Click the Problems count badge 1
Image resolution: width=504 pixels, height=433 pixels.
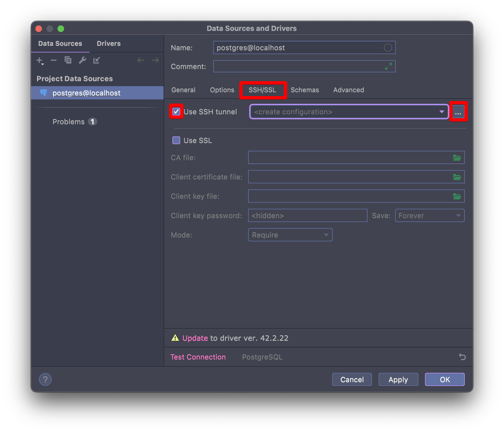[93, 122]
